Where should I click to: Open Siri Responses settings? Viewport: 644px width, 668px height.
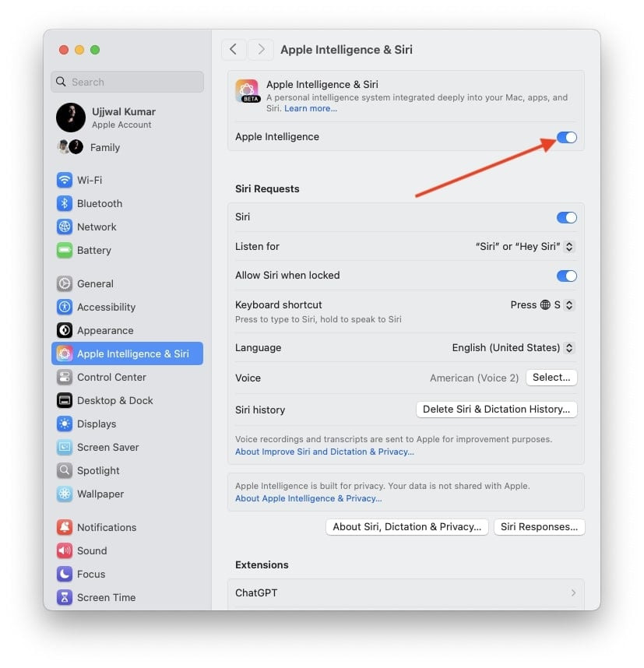[x=539, y=527]
